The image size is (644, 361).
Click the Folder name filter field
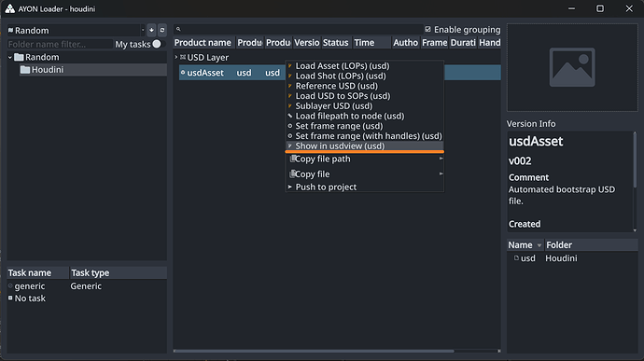tap(60, 45)
